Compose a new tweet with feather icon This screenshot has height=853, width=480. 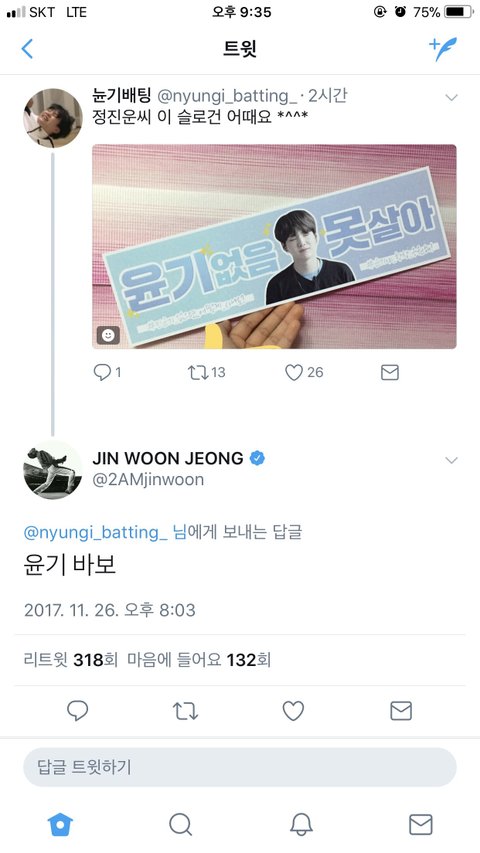(443, 49)
